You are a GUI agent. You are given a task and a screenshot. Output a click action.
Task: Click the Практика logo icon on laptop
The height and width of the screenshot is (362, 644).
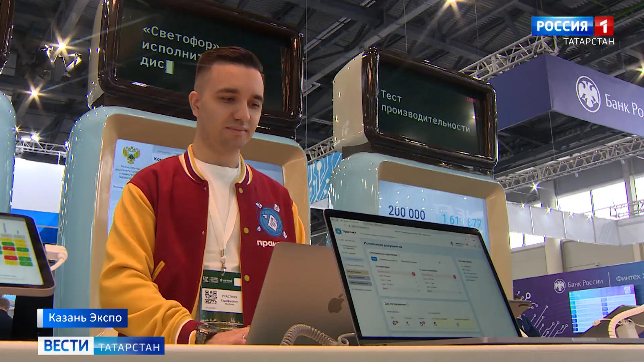[338, 231]
